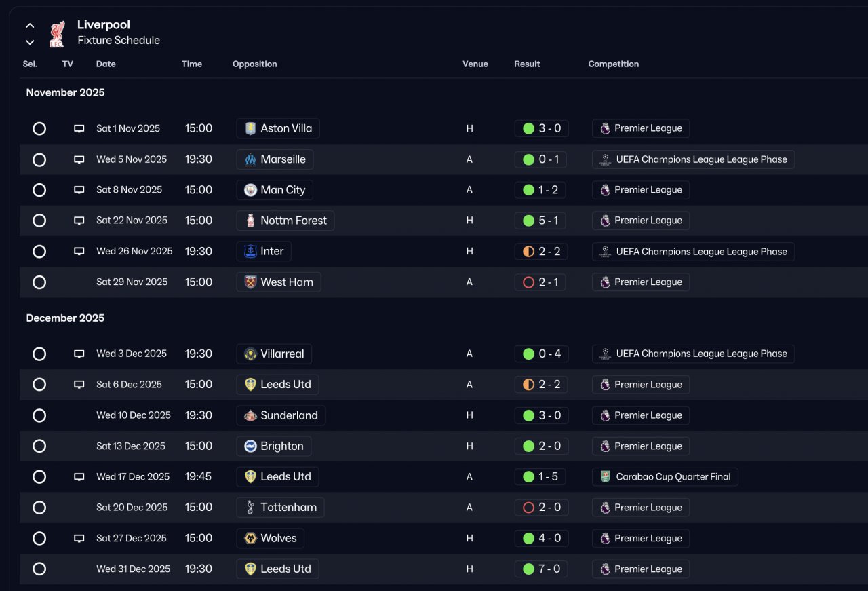Open the 7 - 0 Leeds Utd result
This screenshot has height=591, width=868.
click(540, 569)
